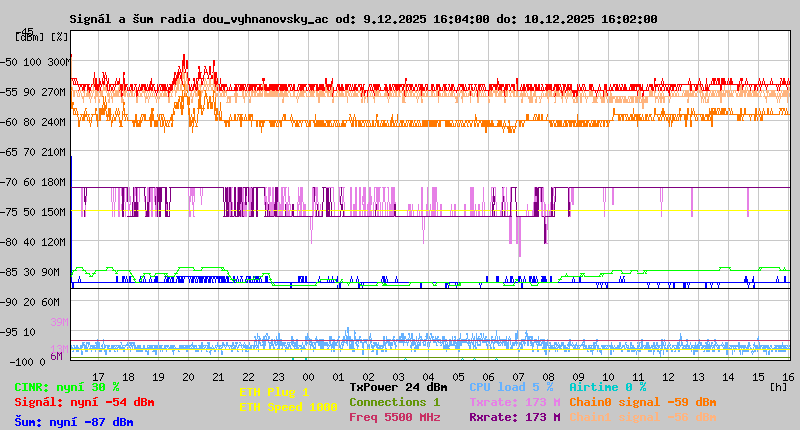
Task: Click the '09' hour tick label
Action: point(578,377)
